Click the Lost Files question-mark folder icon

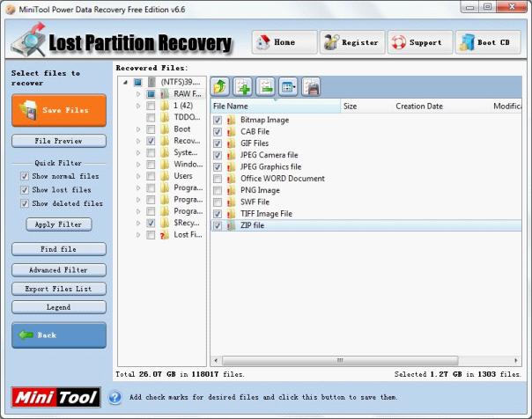(165, 234)
